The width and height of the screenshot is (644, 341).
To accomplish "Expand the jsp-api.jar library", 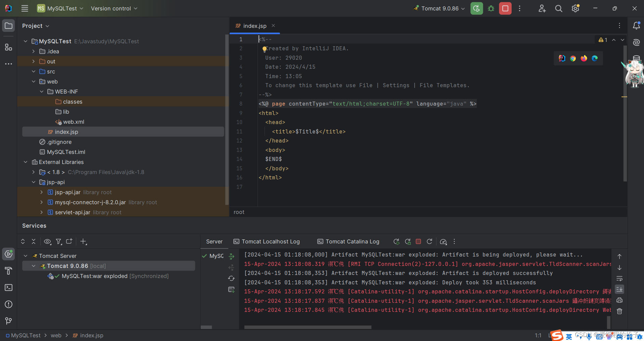I will 42,192.
